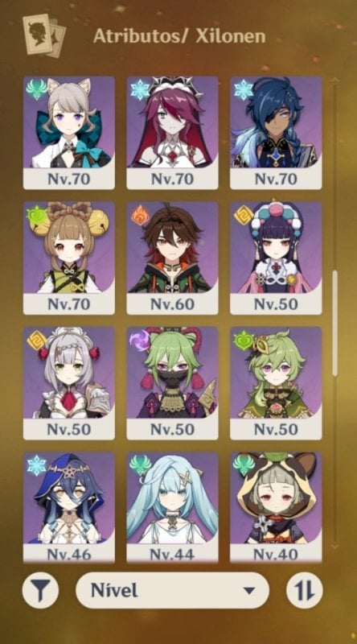
Task: Open the character filter funnel icon
Action: (x=40, y=590)
